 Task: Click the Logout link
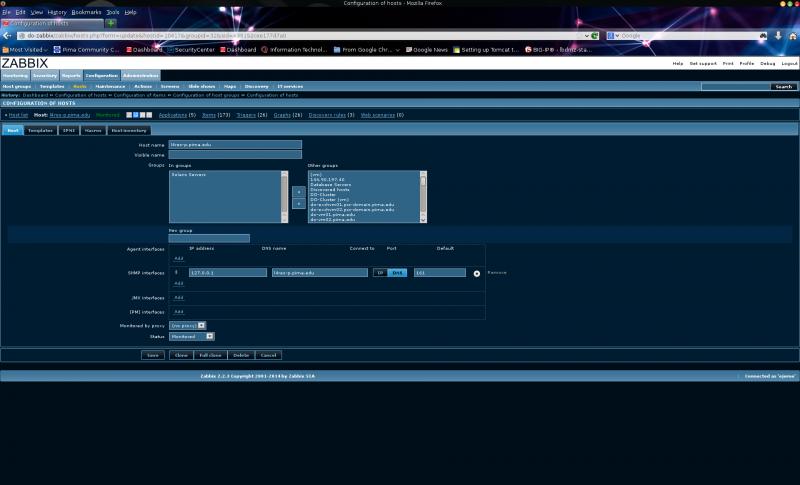(x=789, y=64)
